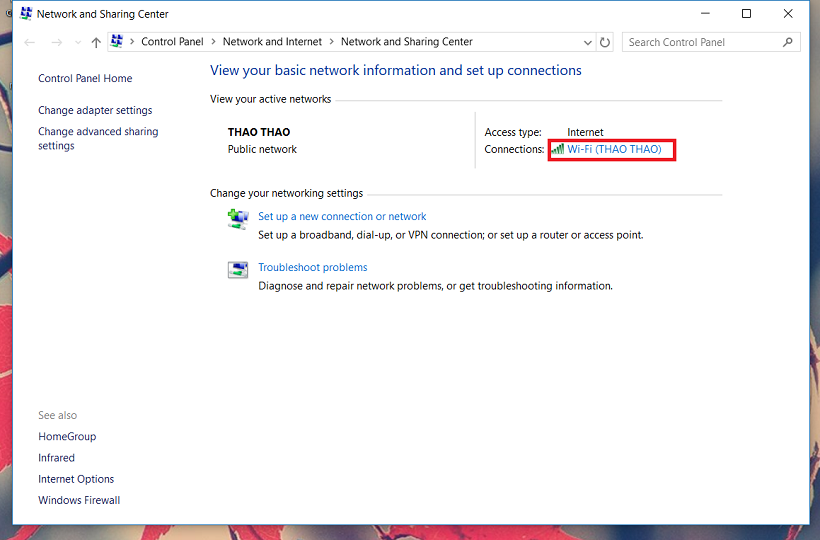Open Control Panel Home
Screen dimensions: 820x540
85,78
